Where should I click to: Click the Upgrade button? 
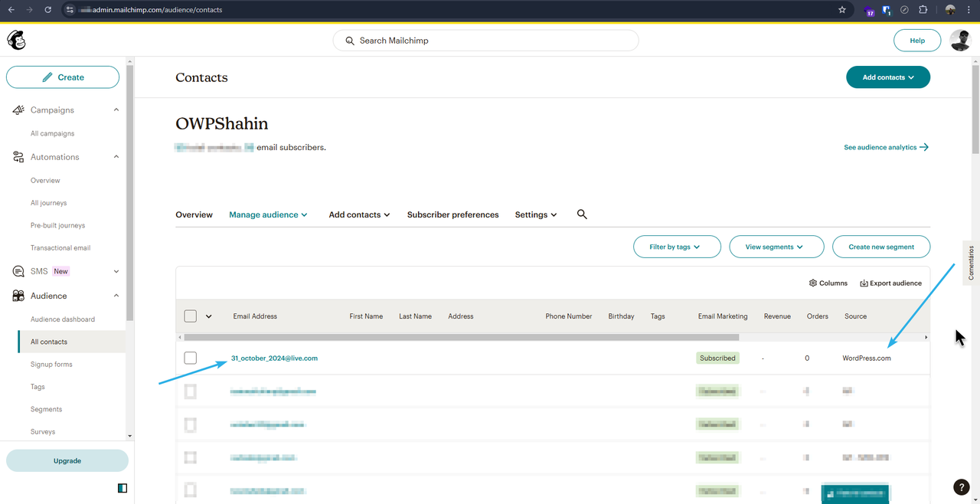pyautogui.click(x=67, y=460)
